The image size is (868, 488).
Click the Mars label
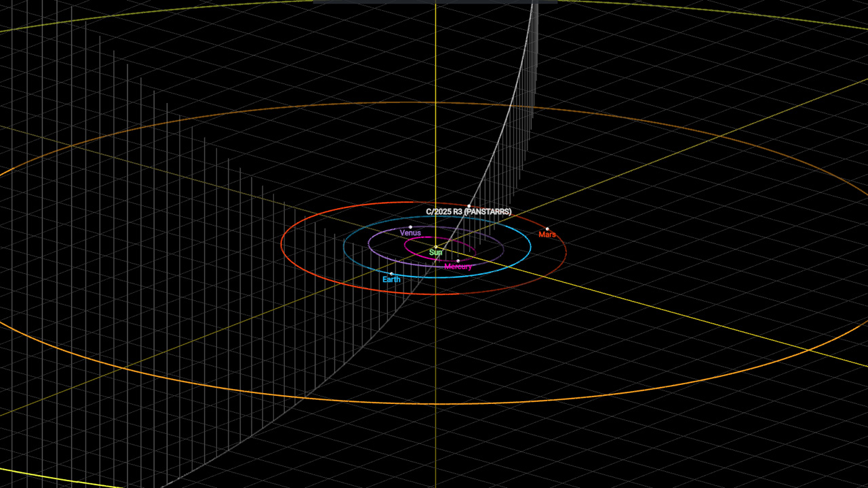[547, 235]
